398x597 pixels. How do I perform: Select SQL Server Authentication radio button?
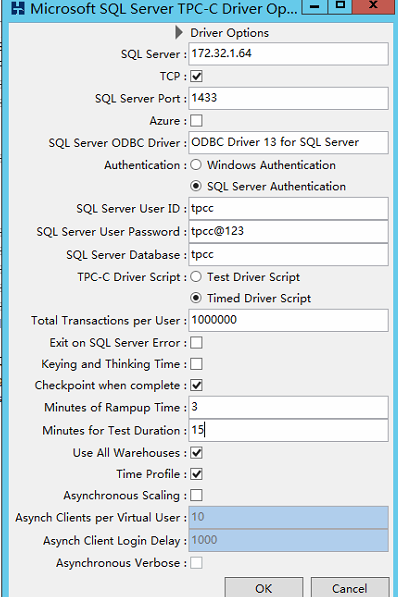(x=196, y=186)
